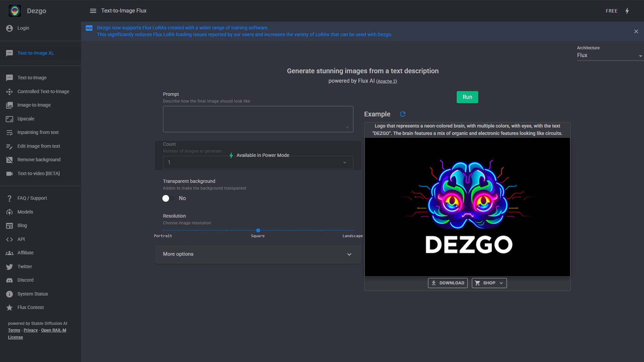This screenshot has width=644, height=362.
Task: Click the Resolution slider Square handle
Action: pyautogui.click(x=258, y=230)
